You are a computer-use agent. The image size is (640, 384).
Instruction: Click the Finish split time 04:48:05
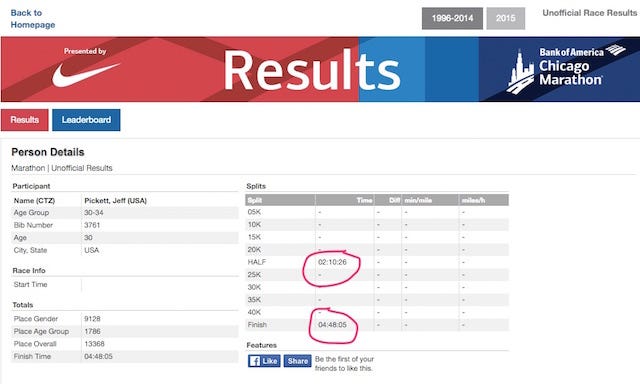pos(332,325)
